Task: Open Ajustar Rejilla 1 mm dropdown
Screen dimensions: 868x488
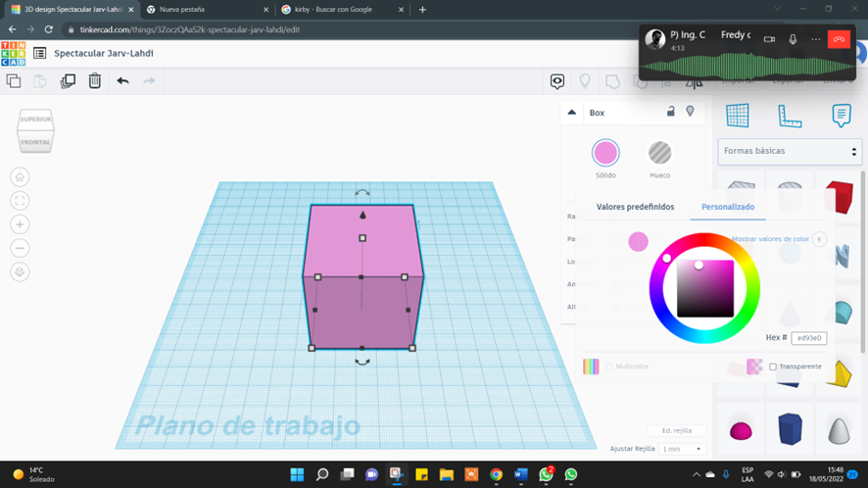Action: click(x=682, y=449)
